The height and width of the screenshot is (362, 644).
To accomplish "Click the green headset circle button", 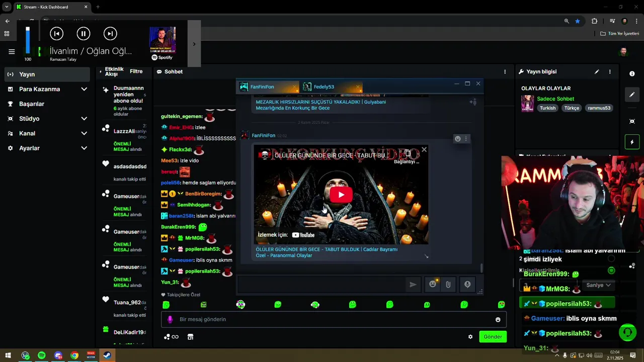I will (627, 332).
